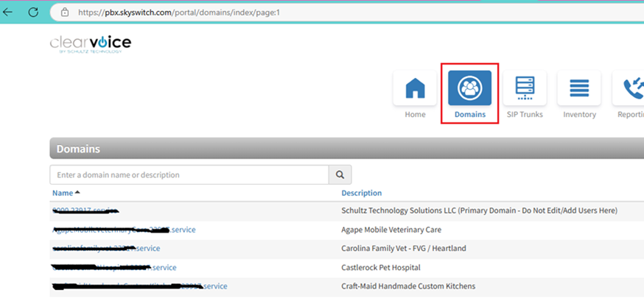Open the Schultz Technology Solutions domain link
The image size is (644, 301).
(86, 210)
